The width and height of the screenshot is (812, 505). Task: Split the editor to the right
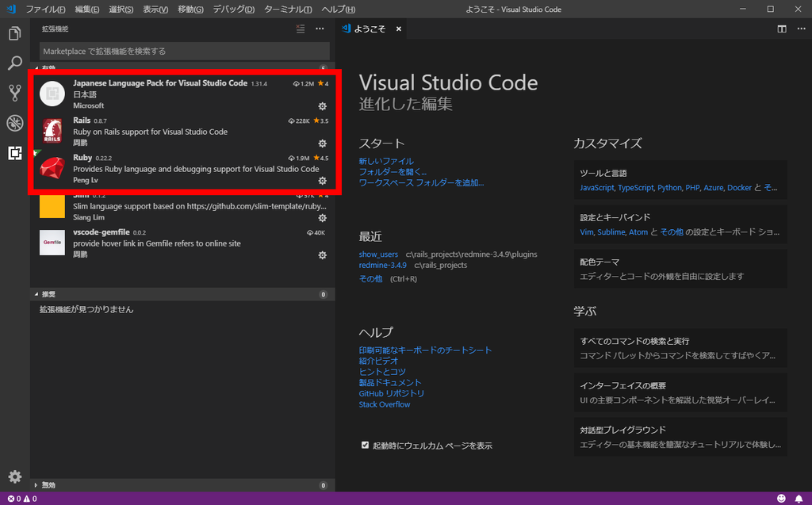[x=782, y=29]
